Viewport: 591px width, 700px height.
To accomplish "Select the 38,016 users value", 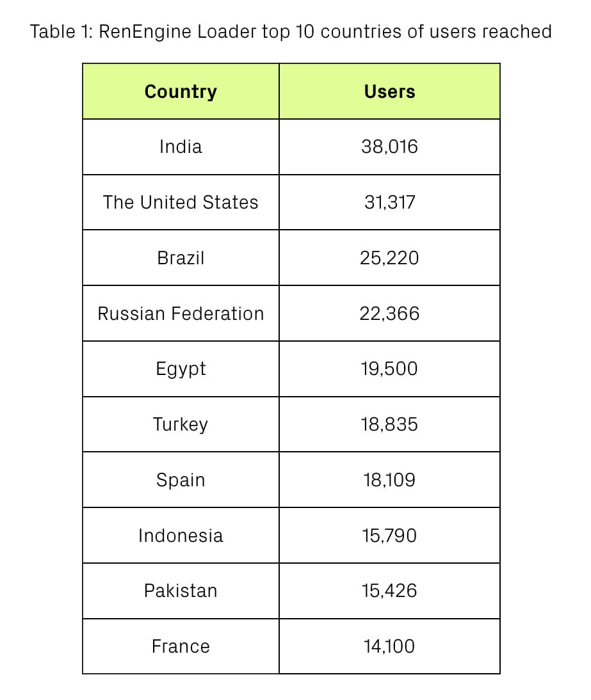I will pos(389,147).
